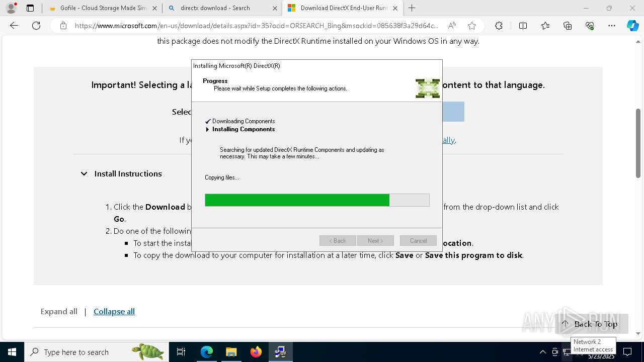Click the Installing Components step arrow
644x362 pixels.
[x=207, y=129]
